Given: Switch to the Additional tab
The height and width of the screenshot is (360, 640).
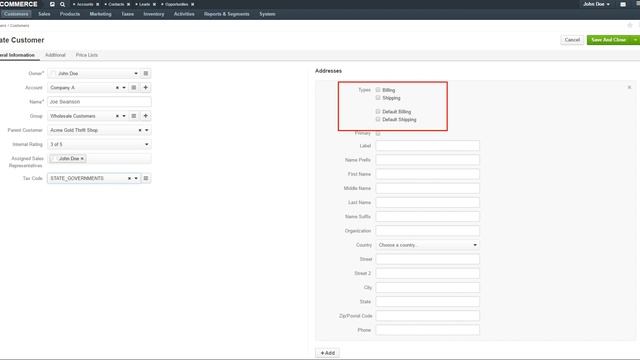Looking at the screenshot, I should [55, 55].
